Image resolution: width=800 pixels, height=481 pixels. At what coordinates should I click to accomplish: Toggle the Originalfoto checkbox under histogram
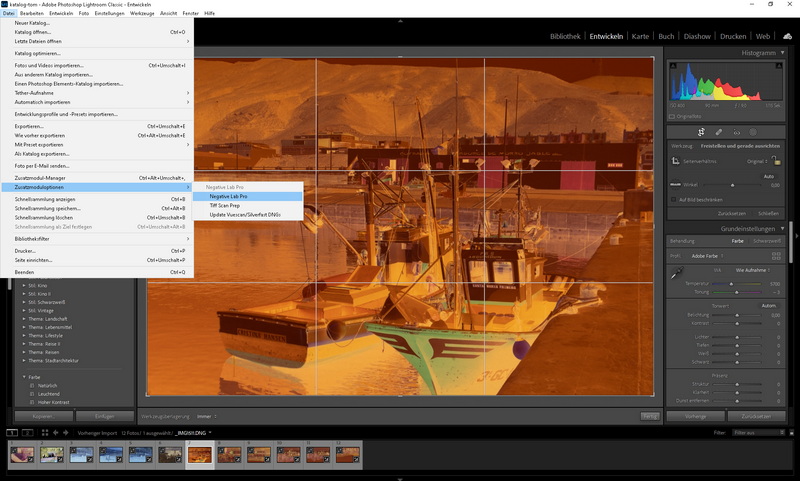[672, 116]
